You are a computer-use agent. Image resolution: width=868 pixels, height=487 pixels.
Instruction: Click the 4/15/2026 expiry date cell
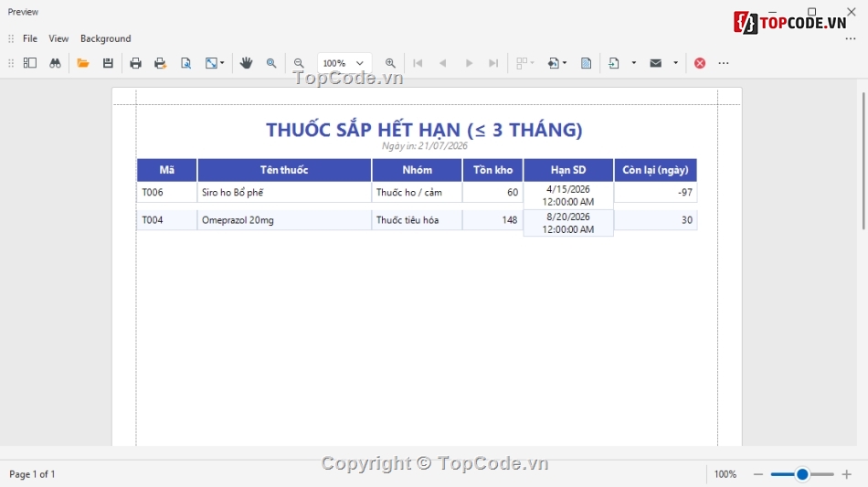(x=568, y=196)
